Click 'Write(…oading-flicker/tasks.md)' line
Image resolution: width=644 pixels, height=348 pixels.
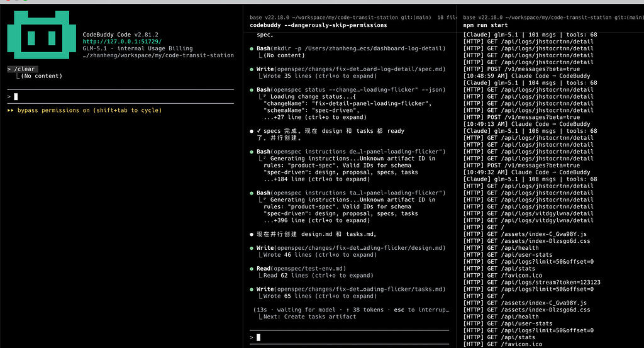pyautogui.click(x=351, y=289)
